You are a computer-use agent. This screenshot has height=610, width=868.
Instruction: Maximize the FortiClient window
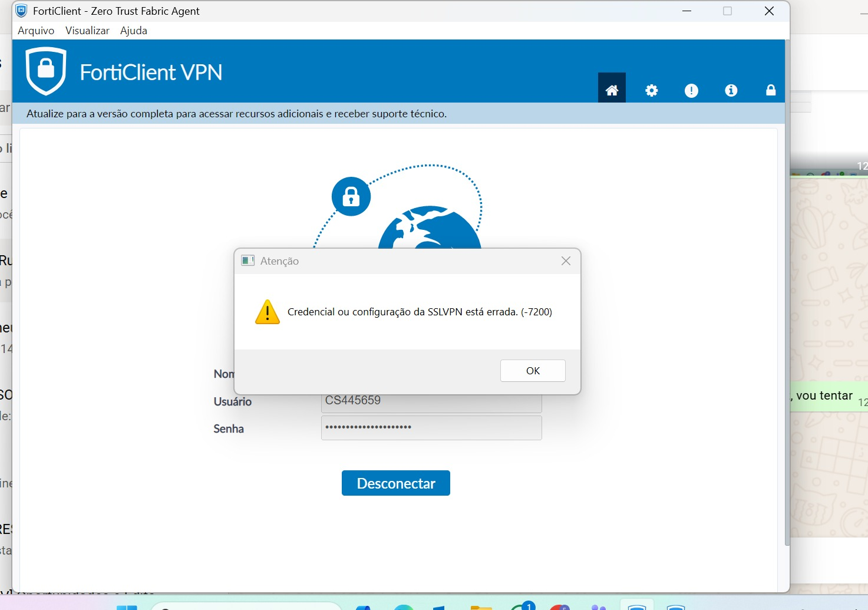click(728, 11)
